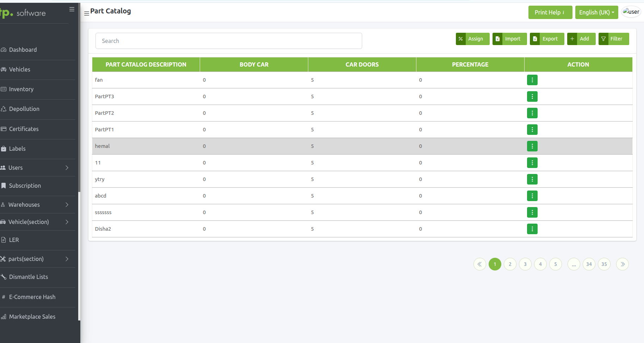Go to page 35 in pagination
This screenshot has width=644, height=343.
pos(604,264)
